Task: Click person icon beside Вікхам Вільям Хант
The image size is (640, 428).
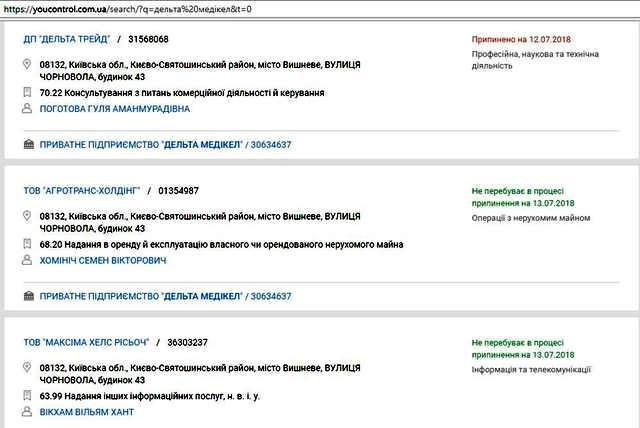Action: (29, 411)
